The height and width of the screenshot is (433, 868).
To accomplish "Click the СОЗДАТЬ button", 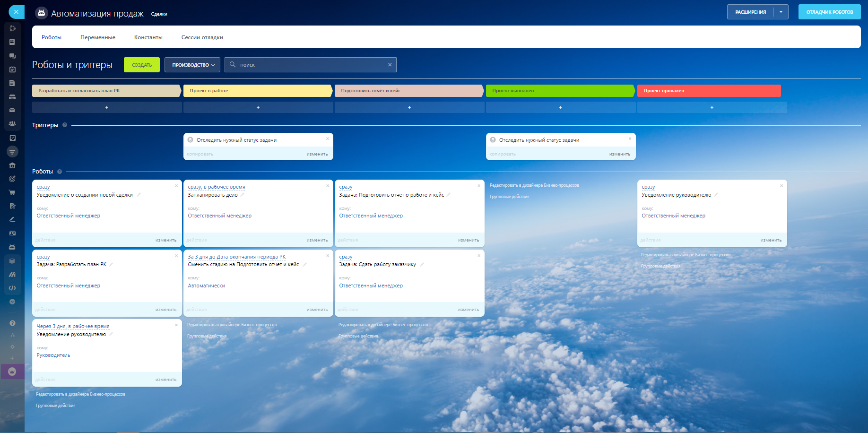I will pyautogui.click(x=142, y=65).
